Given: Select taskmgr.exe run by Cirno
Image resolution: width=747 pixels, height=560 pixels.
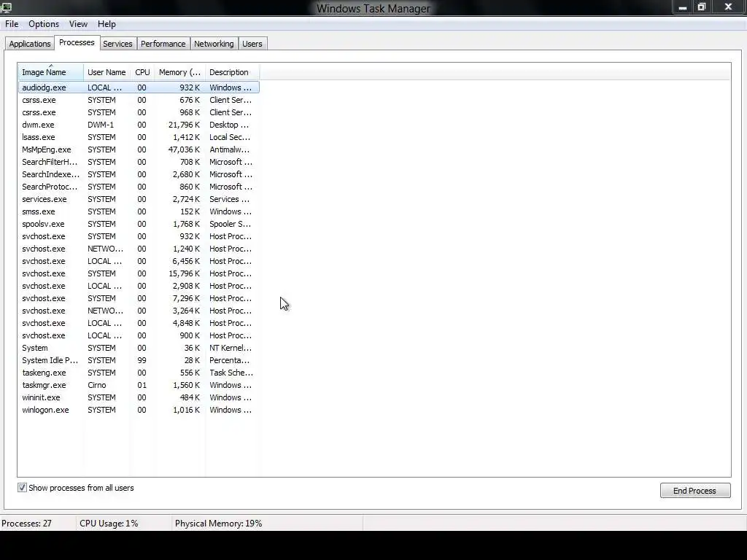Looking at the screenshot, I should pos(139,385).
